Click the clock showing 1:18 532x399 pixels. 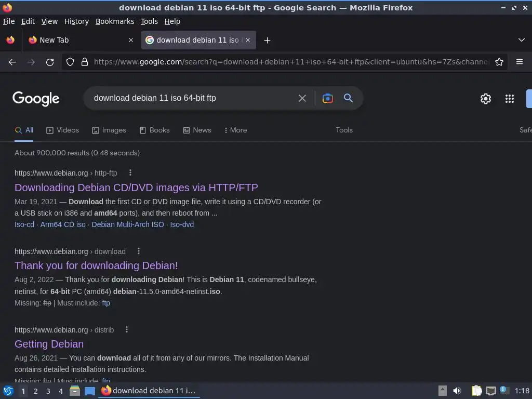click(x=522, y=391)
